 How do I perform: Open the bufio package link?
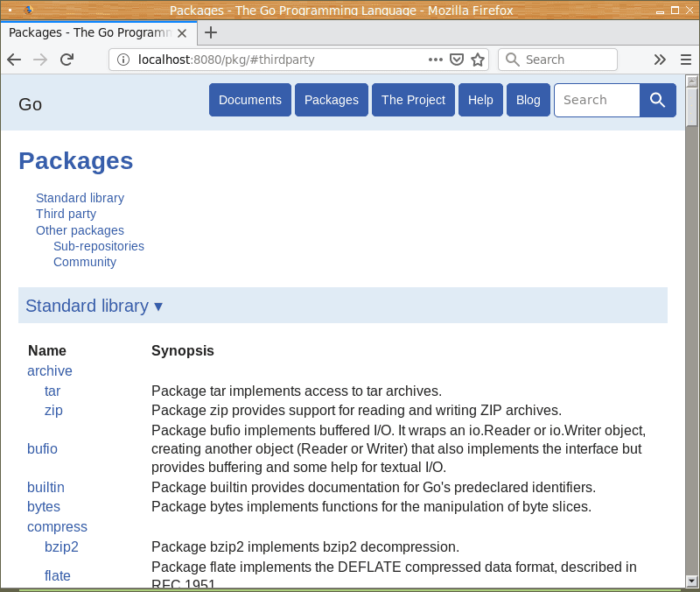(x=42, y=448)
